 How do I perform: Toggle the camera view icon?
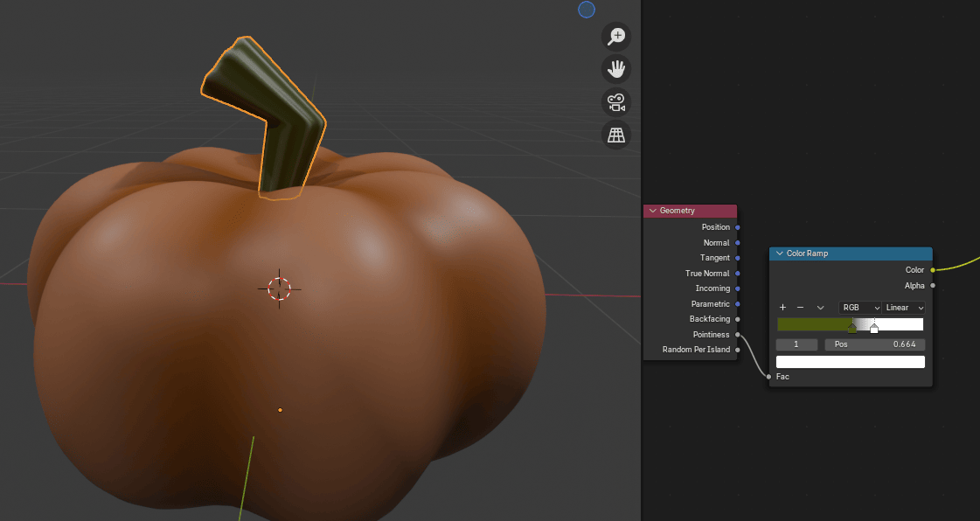coord(617,102)
